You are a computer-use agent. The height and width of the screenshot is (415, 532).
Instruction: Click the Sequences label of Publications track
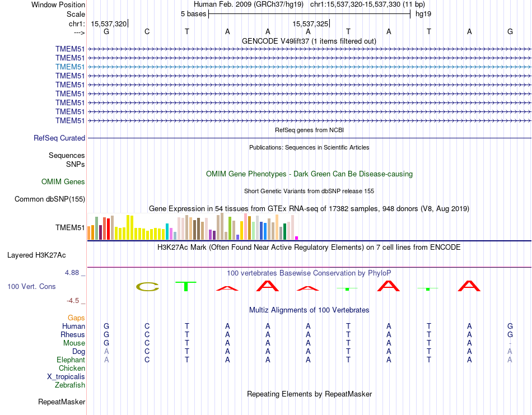point(67,155)
